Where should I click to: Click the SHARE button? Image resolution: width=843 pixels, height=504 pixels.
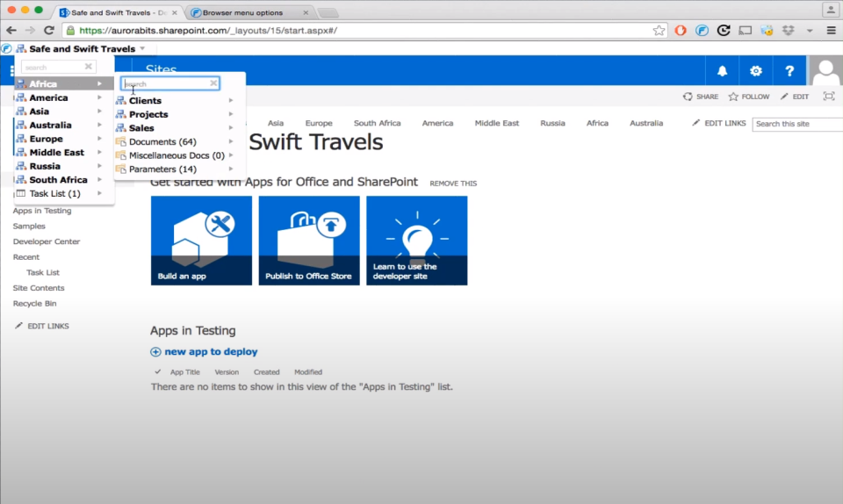(x=701, y=97)
